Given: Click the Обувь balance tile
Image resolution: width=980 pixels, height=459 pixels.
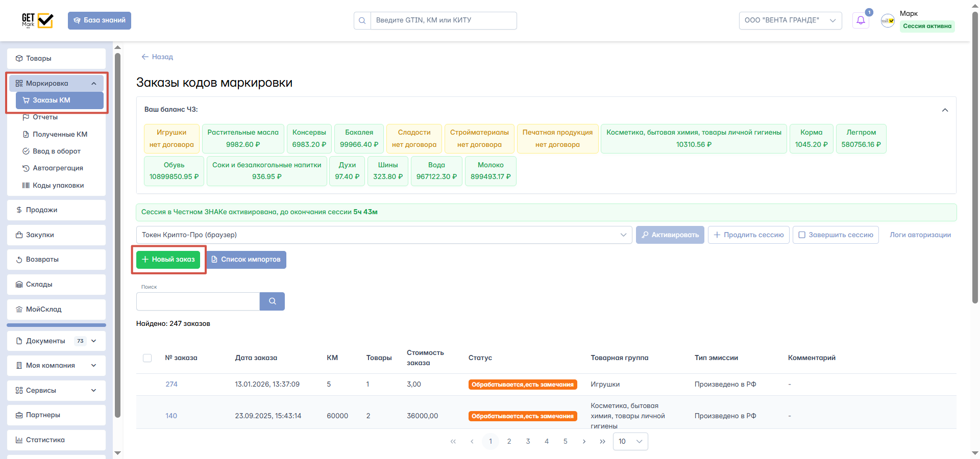Looking at the screenshot, I should coord(174,171).
